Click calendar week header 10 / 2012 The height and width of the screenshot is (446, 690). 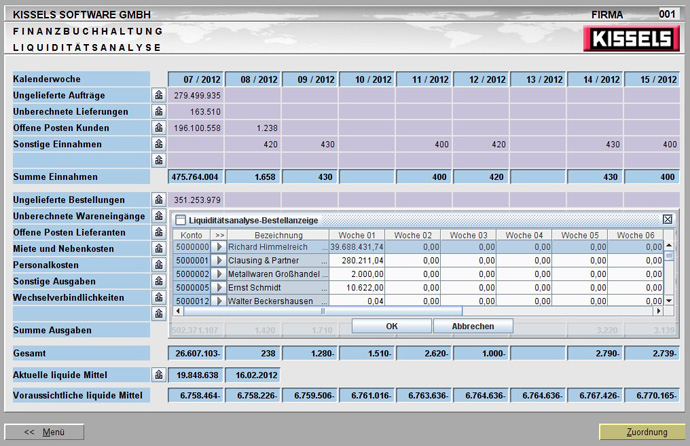click(x=367, y=79)
